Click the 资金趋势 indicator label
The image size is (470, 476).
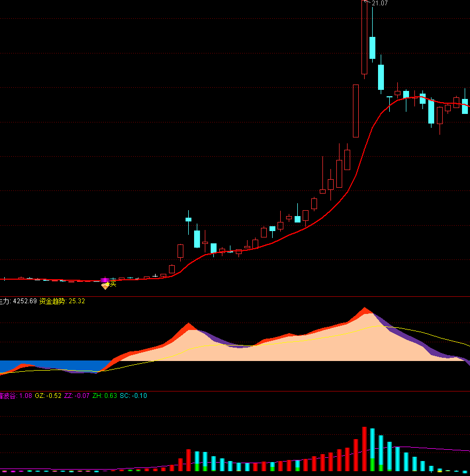pos(52,301)
